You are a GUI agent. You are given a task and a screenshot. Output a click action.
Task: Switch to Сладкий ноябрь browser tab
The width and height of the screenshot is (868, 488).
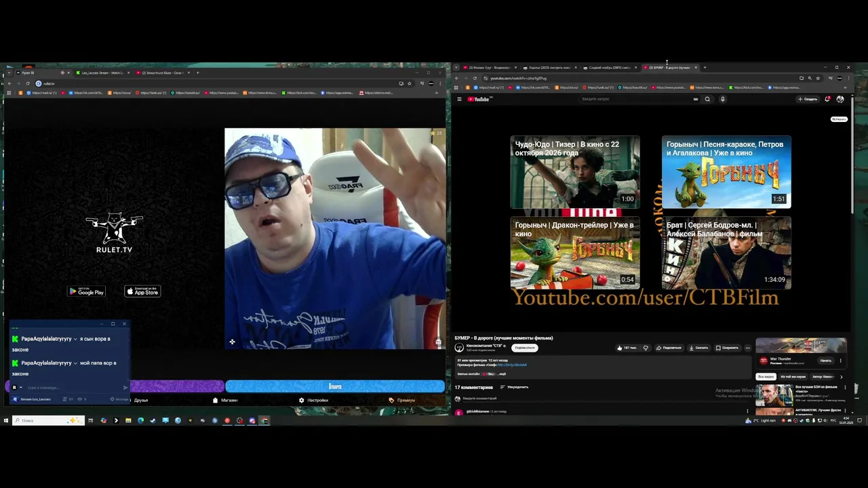click(608, 67)
